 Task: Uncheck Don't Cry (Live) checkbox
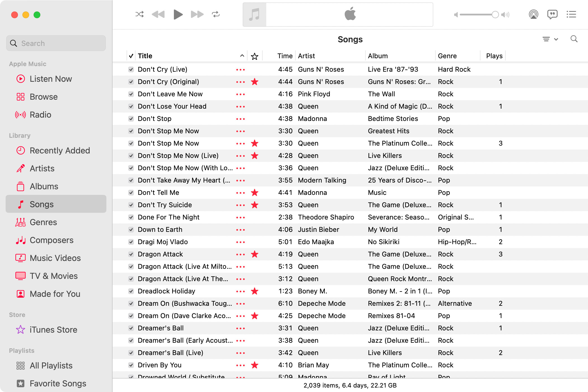click(x=131, y=69)
